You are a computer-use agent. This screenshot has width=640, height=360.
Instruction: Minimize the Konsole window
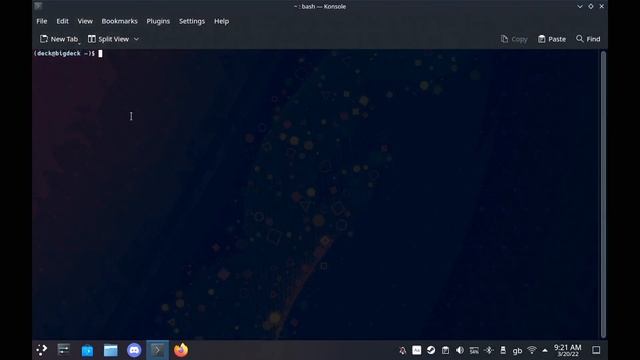[580, 6]
